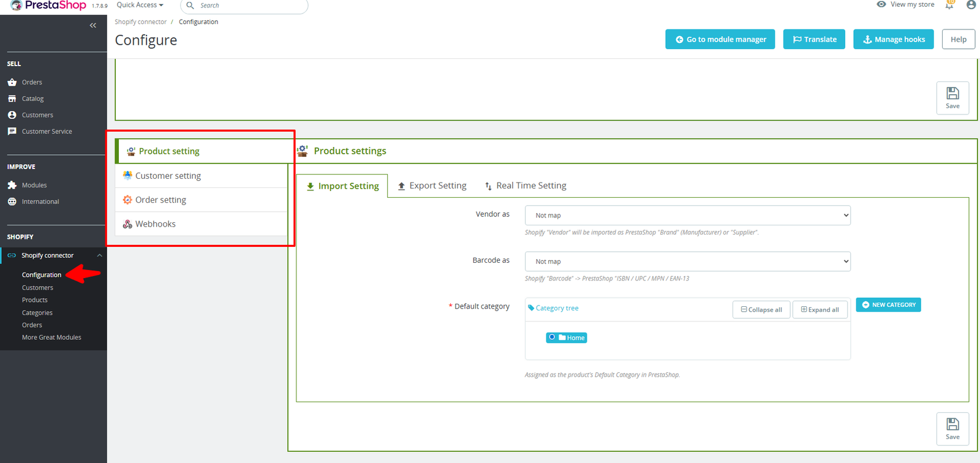Click the Category tree tag icon
Screen dimensions: 980x463
pyautogui.click(x=531, y=308)
